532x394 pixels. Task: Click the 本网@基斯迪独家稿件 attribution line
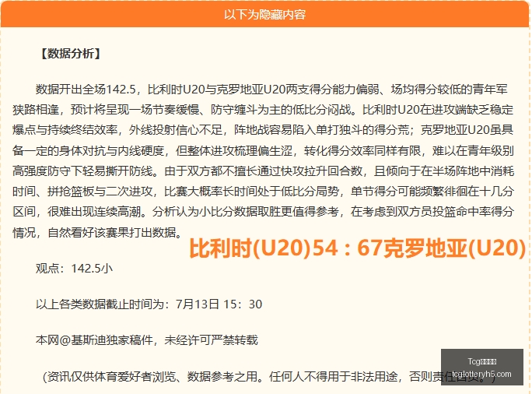[147, 339]
